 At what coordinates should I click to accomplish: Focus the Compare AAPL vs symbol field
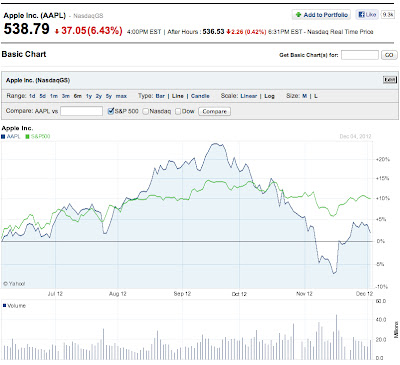81,111
